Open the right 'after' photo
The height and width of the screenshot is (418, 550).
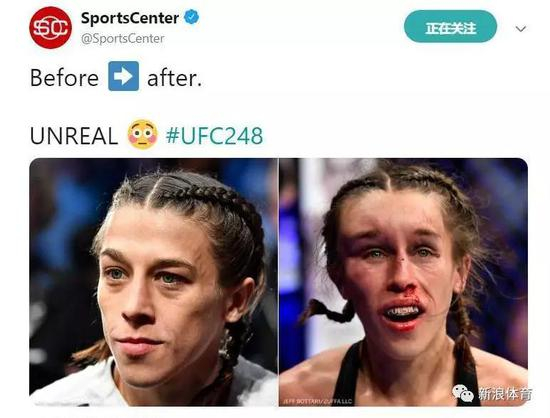[x=404, y=282]
